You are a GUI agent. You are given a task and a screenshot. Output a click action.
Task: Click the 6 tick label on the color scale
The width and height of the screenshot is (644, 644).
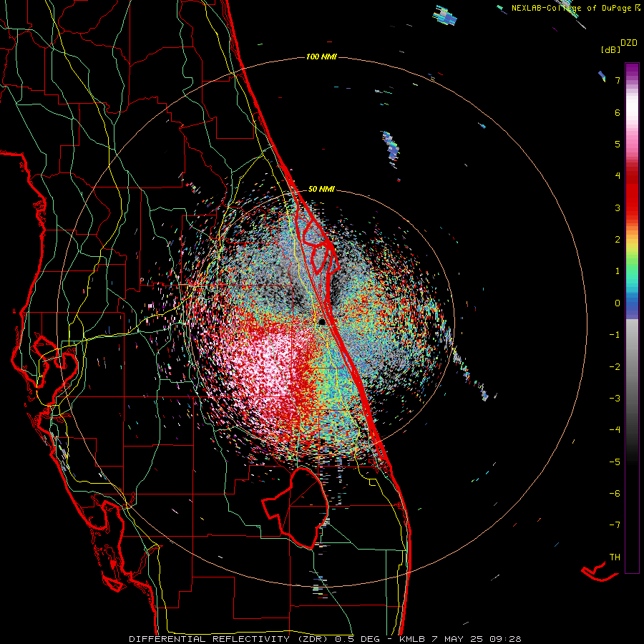pos(618,112)
